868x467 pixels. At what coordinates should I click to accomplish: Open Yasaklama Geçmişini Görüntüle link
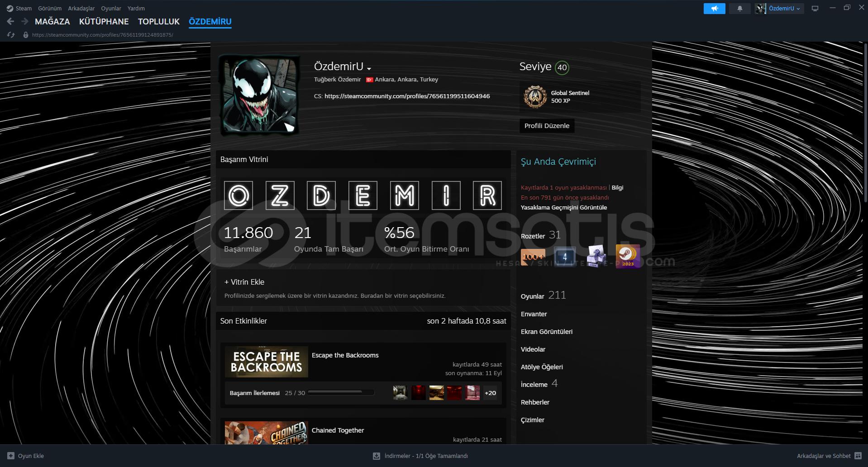(x=564, y=207)
